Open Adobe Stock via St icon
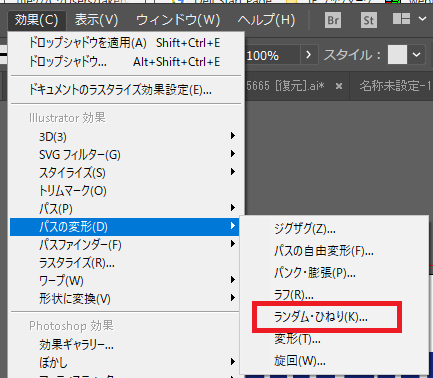The height and width of the screenshot is (378, 433). (x=368, y=20)
